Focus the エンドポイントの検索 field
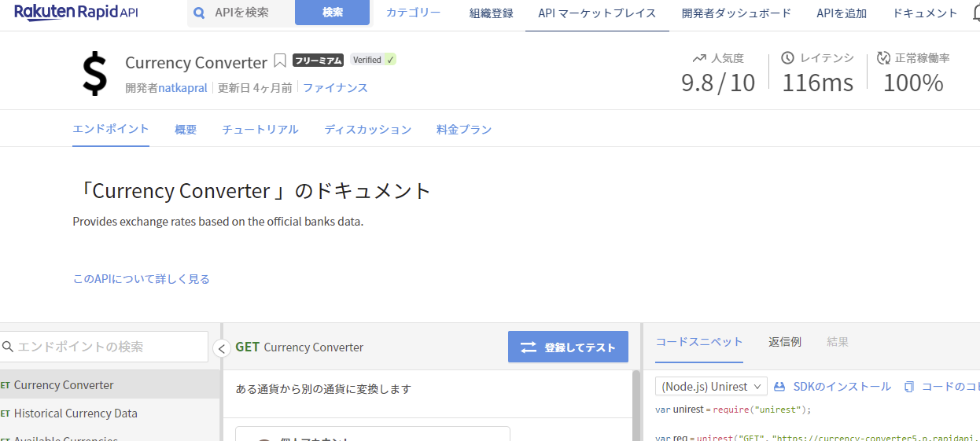Viewport: 980px width, 441px height. click(104, 347)
